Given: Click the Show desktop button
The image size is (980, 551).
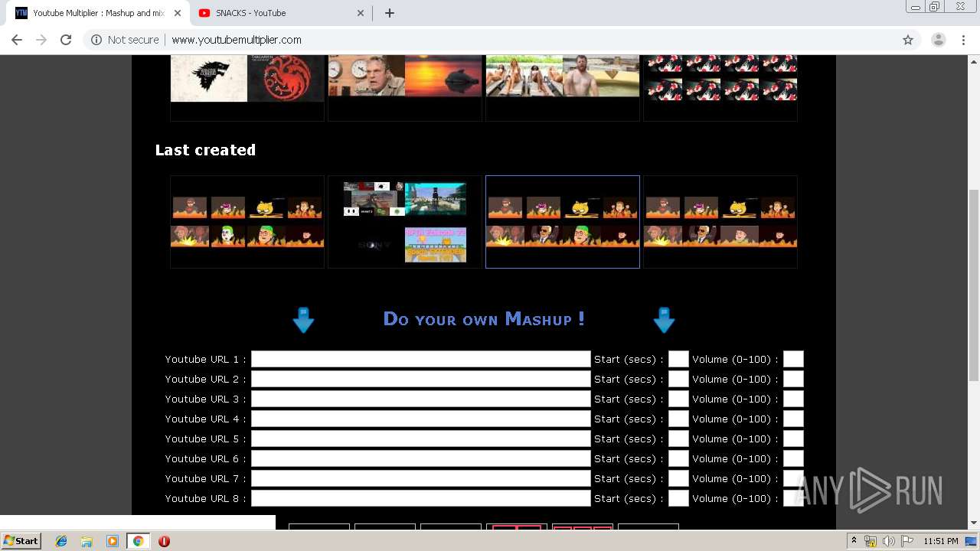Looking at the screenshot, I should pos(972,541).
